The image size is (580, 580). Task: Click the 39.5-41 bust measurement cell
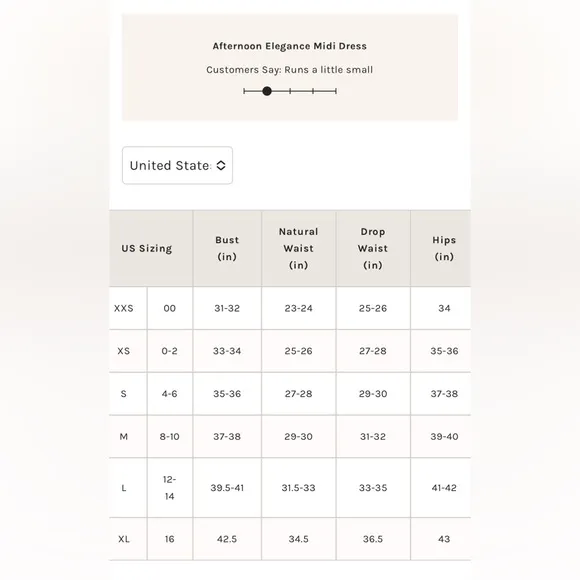[x=227, y=488]
